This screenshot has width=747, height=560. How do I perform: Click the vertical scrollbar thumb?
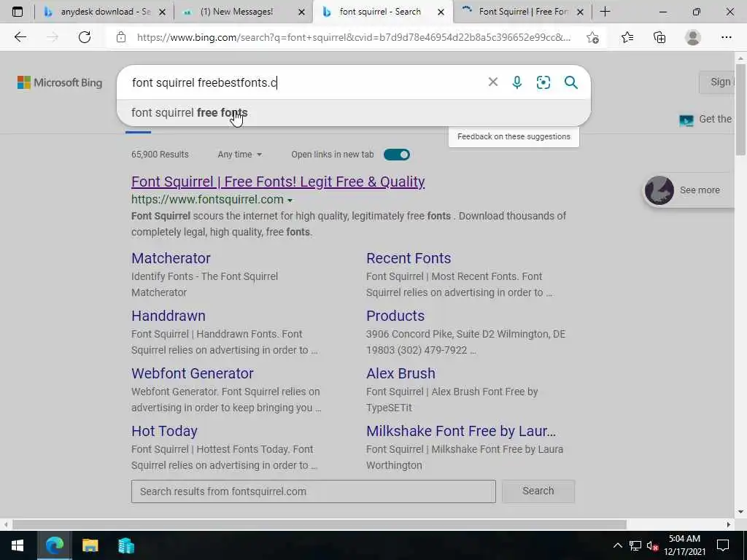click(x=740, y=109)
